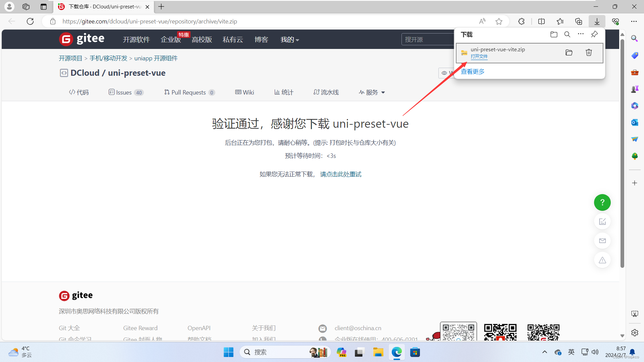The height and width of the screenshot is (362, 644).
Task: Open Edge Settings and more menu
Action: [x=634, y=21]
